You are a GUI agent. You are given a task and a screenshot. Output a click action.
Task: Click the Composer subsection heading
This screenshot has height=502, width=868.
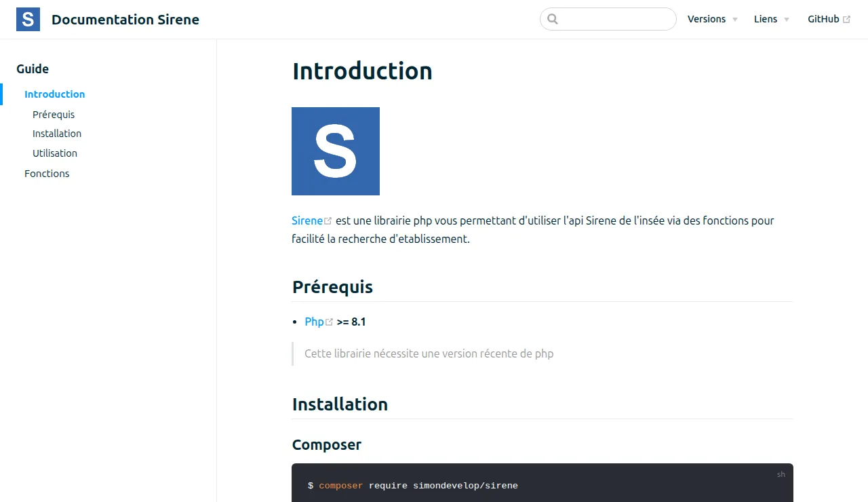[327, 445]
